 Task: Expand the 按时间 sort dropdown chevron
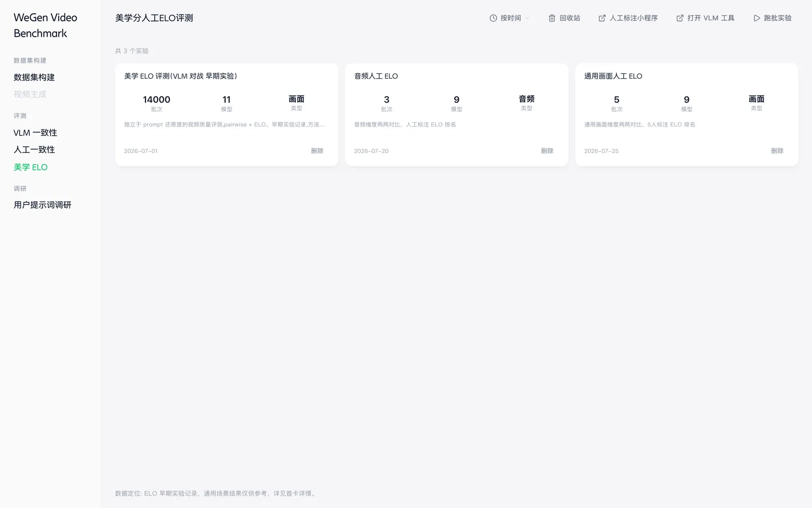[527, 18]
